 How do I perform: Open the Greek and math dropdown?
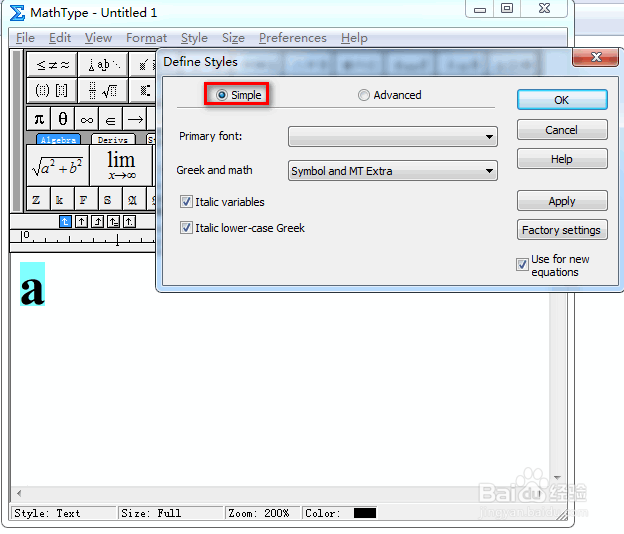pos(393,171)
